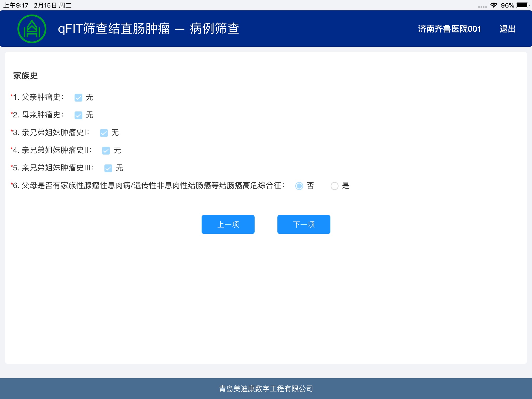Tap the 96% battery percentage text
The height and width of the screenshot is (399, 532).
point(507,5)
